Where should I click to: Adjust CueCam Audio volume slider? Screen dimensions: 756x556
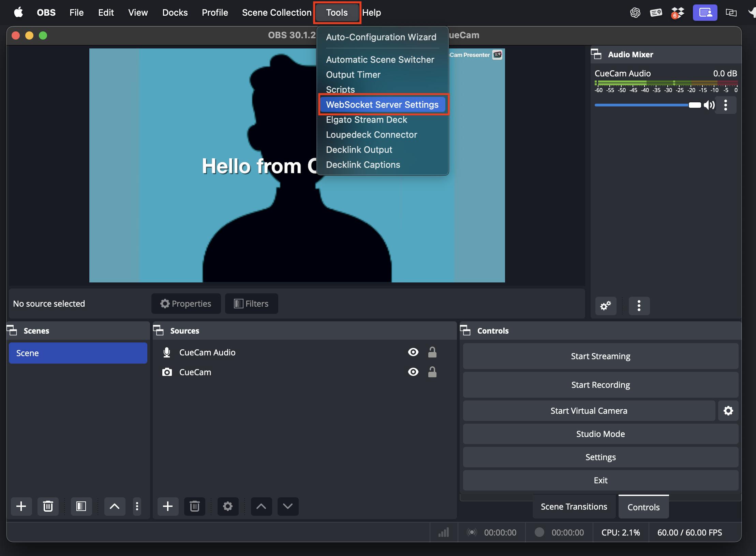(x=694, y=105)
